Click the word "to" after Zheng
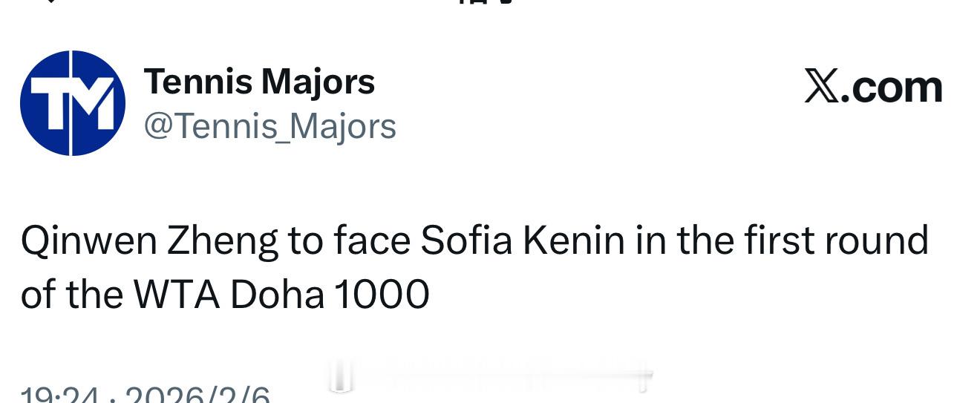980x403 pixels. [305, 240]
